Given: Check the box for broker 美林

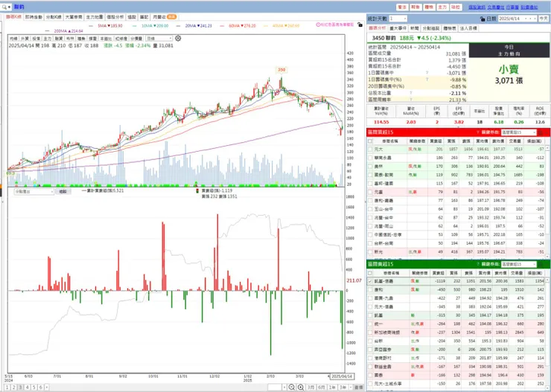Looking at the screenshot, I should click(x=370, y=166).
